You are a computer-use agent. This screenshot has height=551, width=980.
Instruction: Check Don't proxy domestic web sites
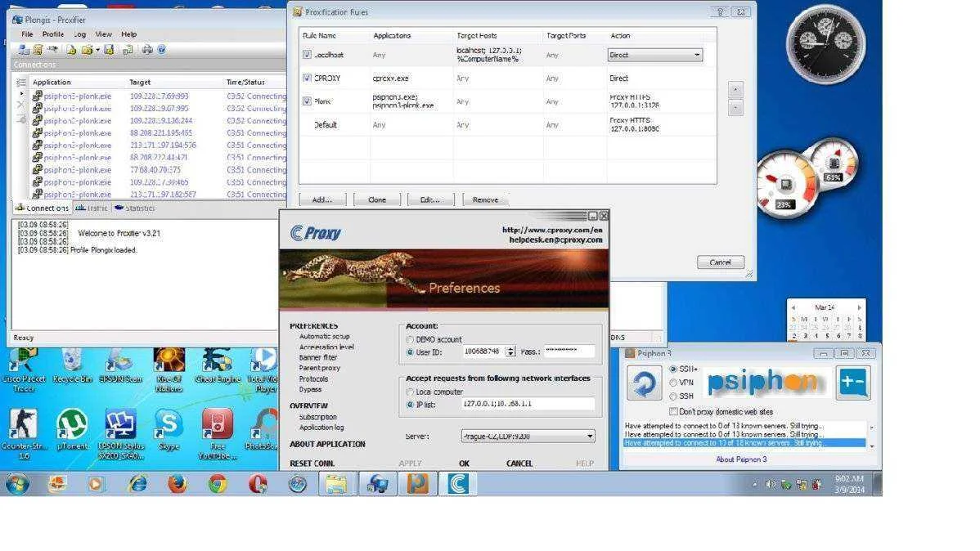pos(673,412)
